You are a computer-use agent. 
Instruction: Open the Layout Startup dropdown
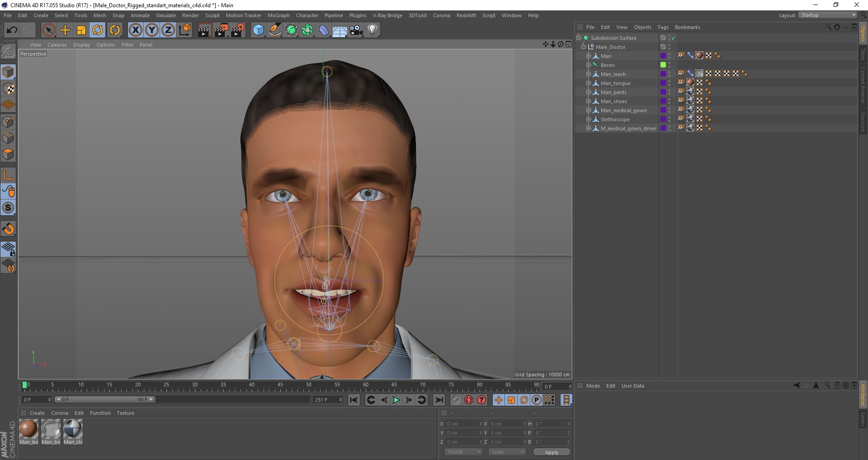pos(828,15)
